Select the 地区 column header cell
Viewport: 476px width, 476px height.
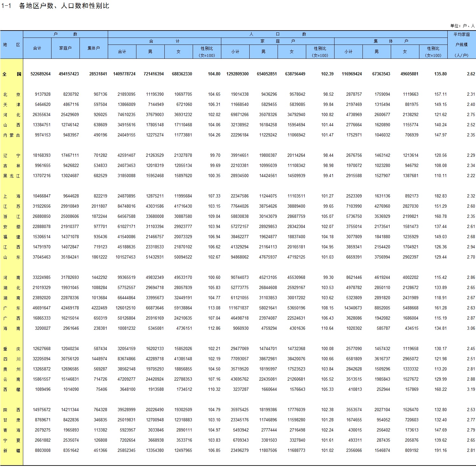click(x=11, y=45)
